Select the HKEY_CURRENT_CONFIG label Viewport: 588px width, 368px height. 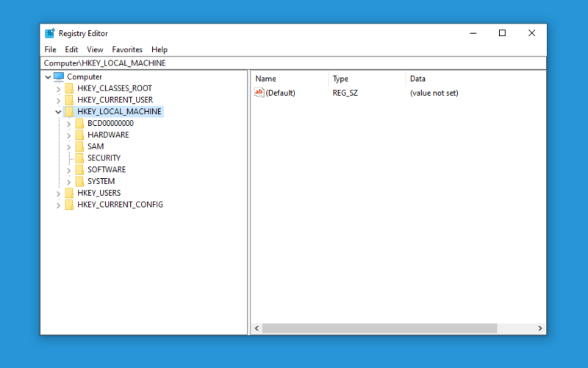(120, 205)
